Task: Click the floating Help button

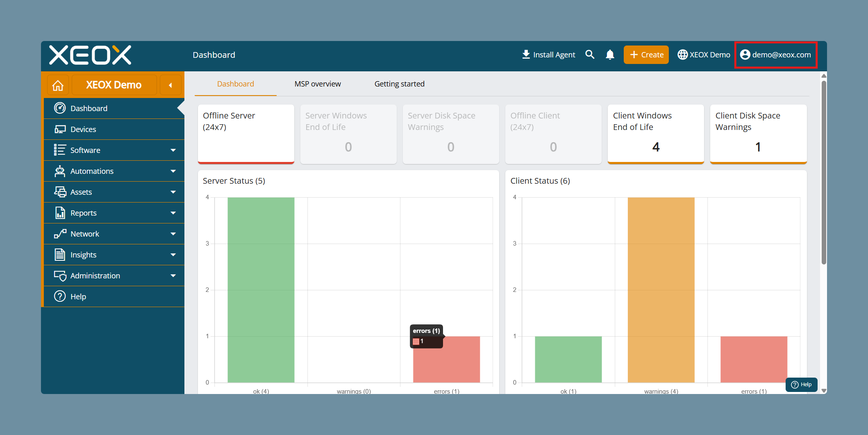Action: click(801, 385)
